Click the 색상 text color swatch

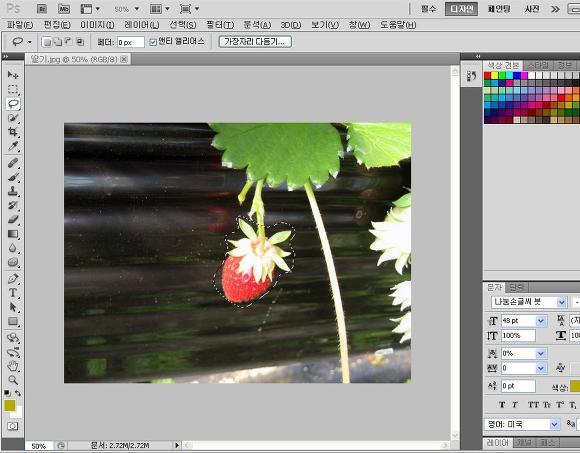point(575,386)
